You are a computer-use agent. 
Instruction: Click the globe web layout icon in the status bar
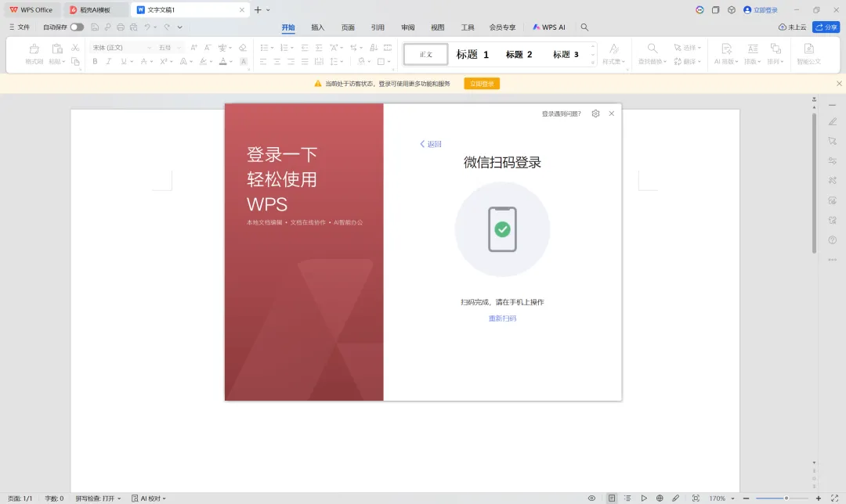coord(660,498)
